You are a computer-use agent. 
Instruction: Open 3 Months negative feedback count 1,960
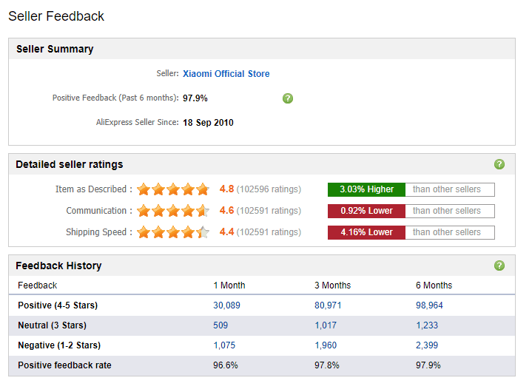coord(326,345)
